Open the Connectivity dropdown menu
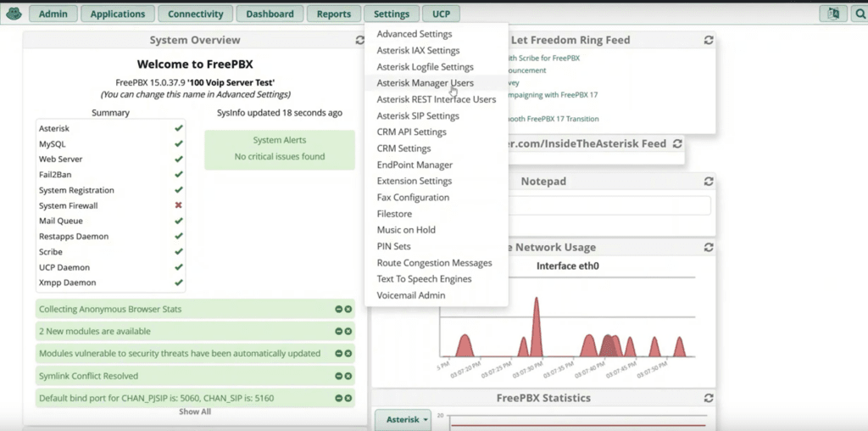Image resolution: width=868 pixels, height=431 pixels. pyautogui.click(x=195, y=14)
